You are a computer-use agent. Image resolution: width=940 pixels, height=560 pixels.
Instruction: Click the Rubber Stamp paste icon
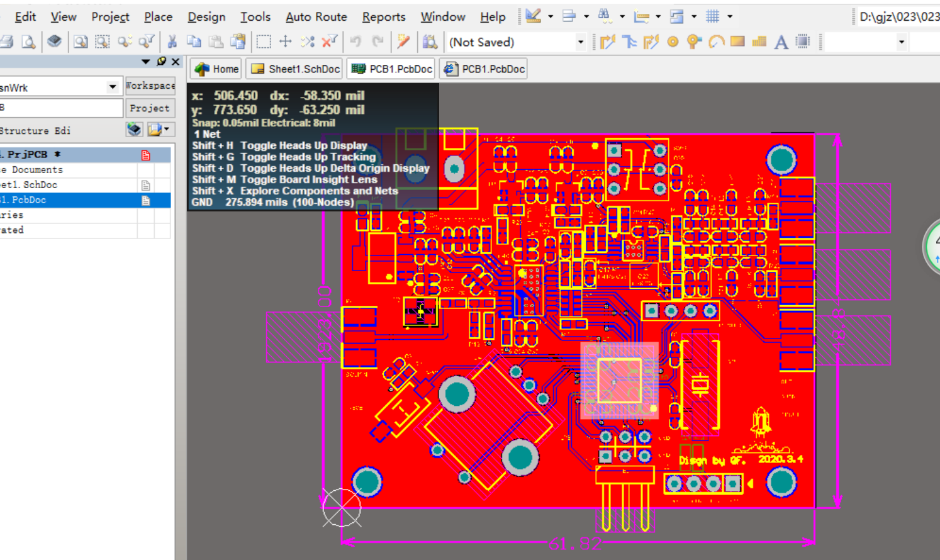238,42
